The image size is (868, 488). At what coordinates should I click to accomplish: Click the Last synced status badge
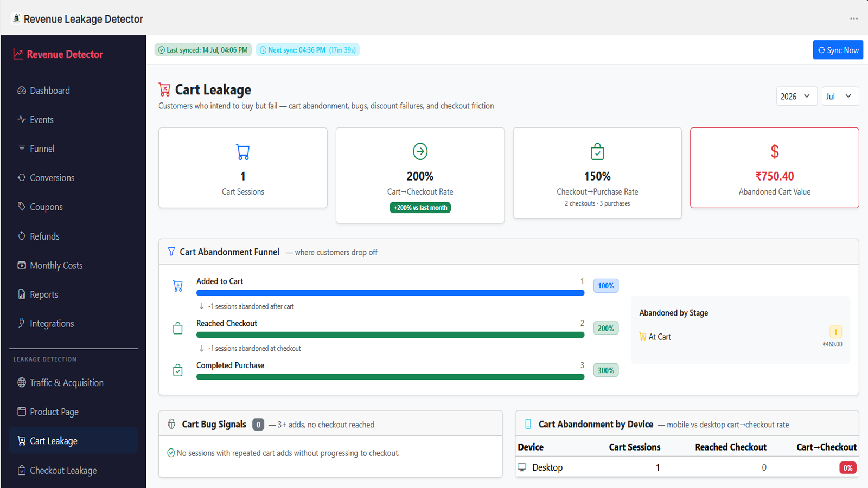click(203, 50)
